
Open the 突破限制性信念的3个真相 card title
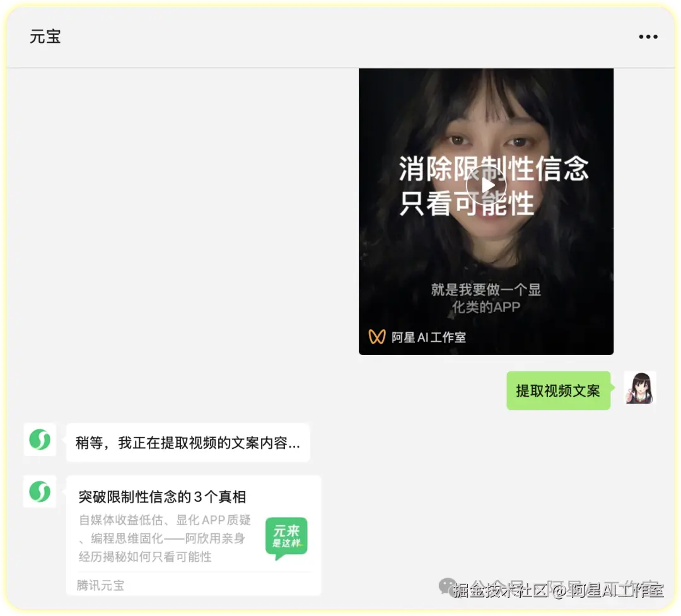pyautogui.click(x=163, y=497)
